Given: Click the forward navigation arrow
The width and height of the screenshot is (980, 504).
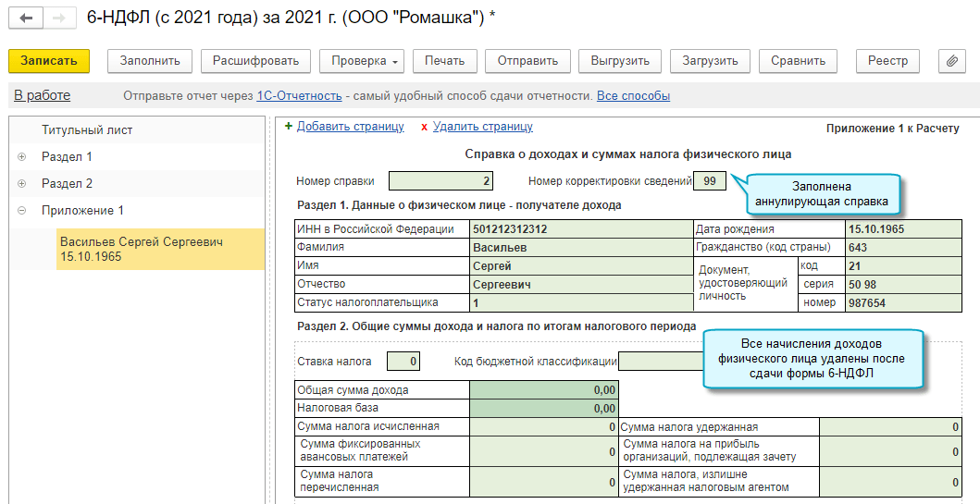Looking at the screenshot, I should pyautogui.click(x=58, y=18).
